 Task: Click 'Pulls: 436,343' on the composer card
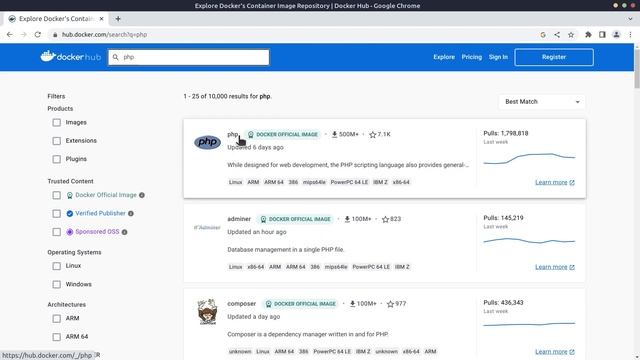(503, 302)
